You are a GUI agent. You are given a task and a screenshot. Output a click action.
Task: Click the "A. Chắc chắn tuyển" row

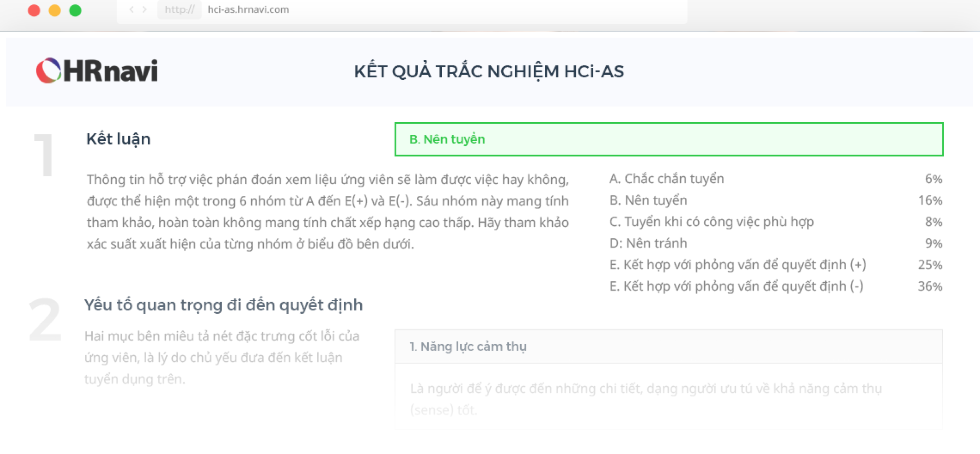(x=666, y=179)
